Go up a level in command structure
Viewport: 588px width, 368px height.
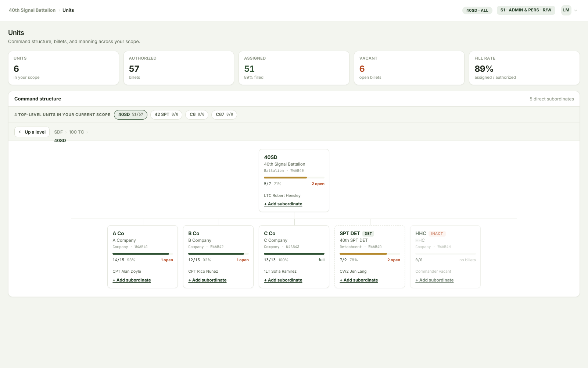click(x=32, y=132)
